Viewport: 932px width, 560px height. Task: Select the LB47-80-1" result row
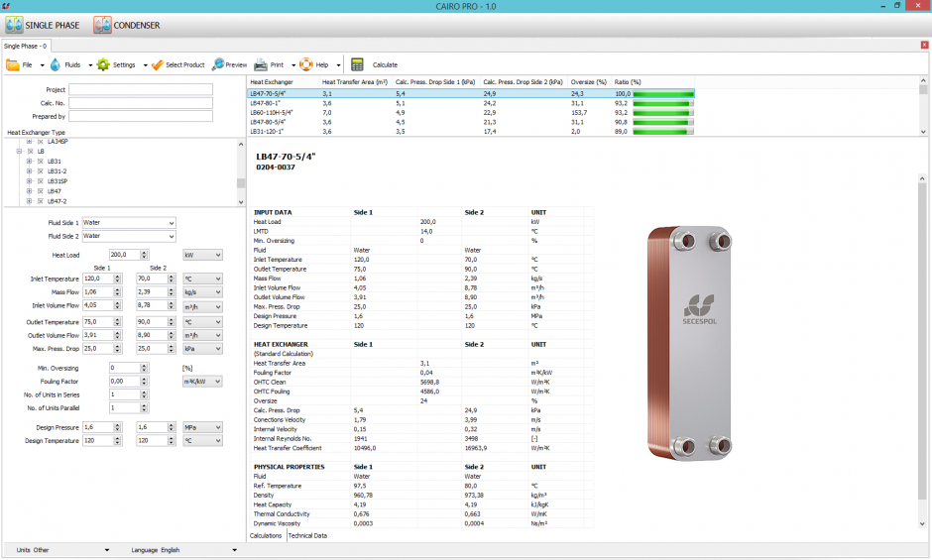[x=470, y=103]
